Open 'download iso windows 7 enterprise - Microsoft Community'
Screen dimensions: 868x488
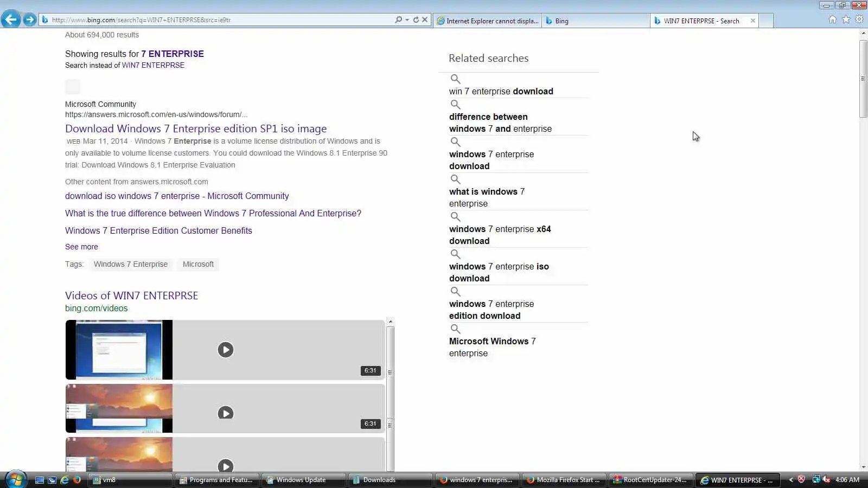pyautogui.click(x=177, y=196)
